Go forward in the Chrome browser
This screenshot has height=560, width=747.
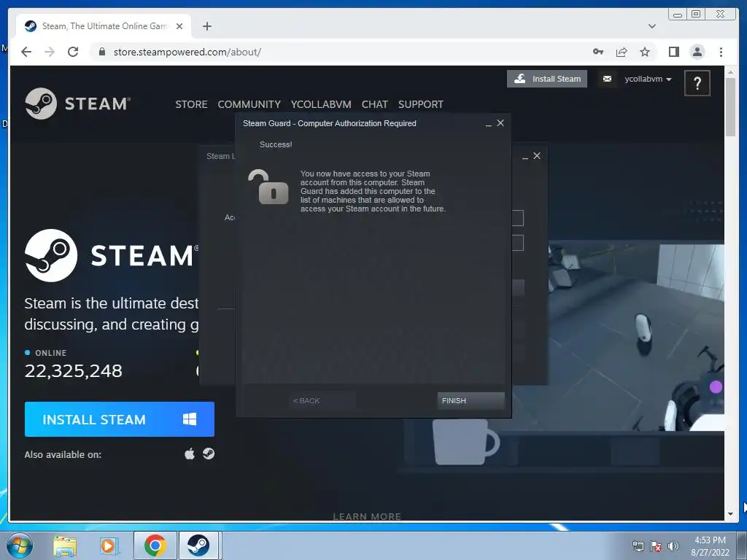(50, 52)
